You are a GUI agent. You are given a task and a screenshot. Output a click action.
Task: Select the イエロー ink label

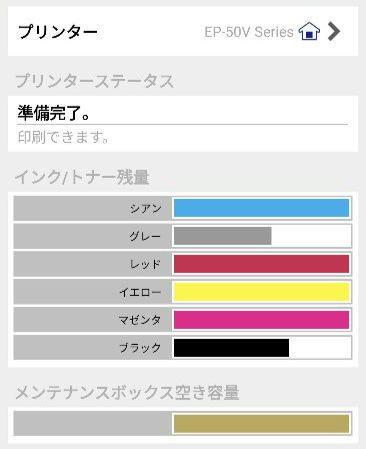tap(140, 292)
